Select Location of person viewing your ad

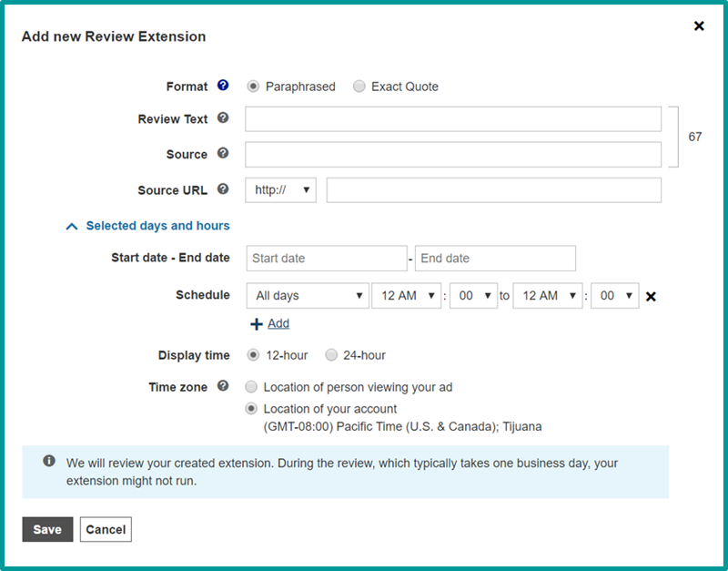251,387
